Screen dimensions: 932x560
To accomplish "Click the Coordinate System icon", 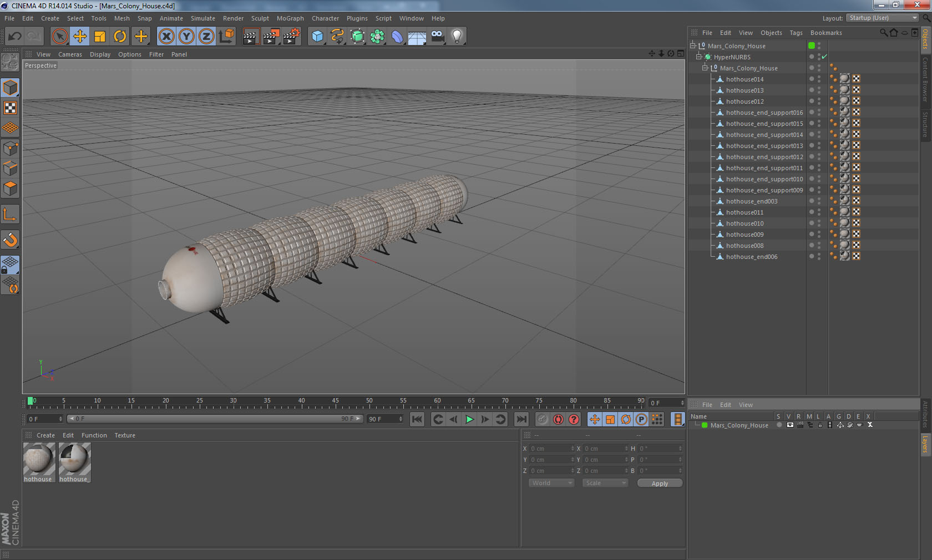I will point(226,37).
